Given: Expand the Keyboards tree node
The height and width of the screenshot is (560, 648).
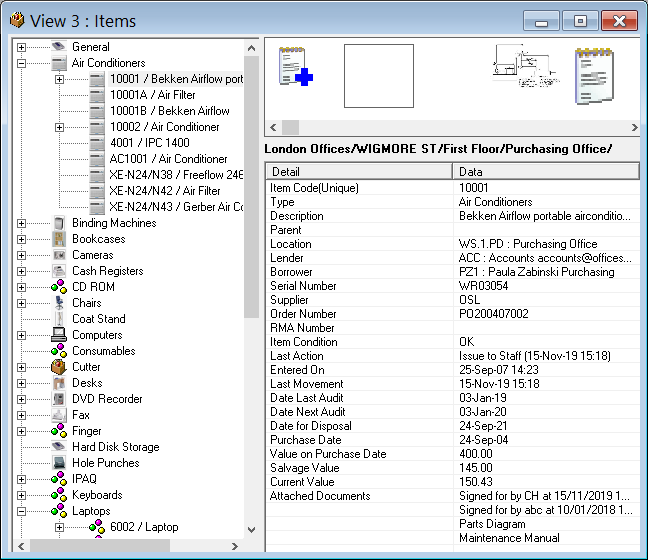Looking at the screenshot, I should (x=21, y=496).
